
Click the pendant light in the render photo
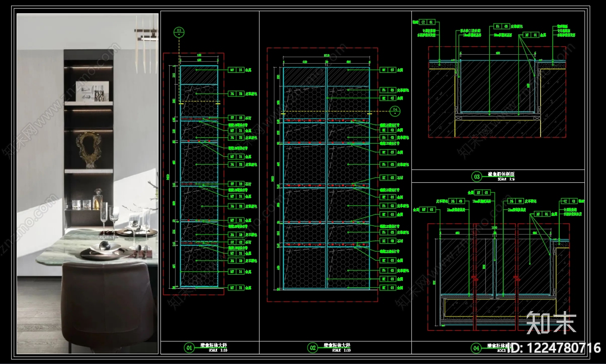146,45
